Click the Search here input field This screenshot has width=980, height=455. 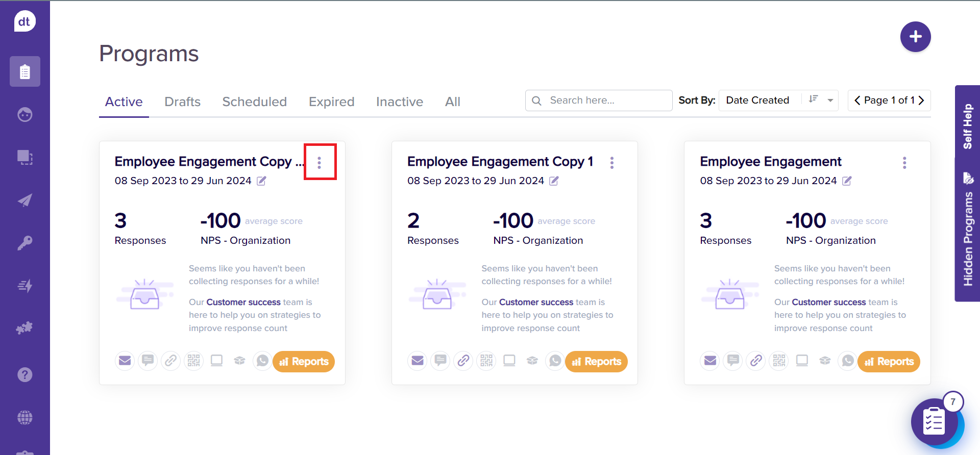(606, 100)
